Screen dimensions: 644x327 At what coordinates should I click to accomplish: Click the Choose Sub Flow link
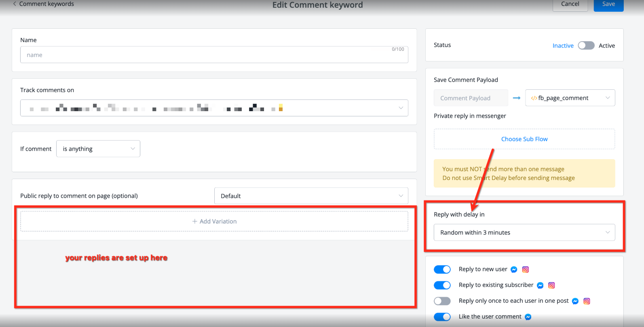click(x=524, y=139)
